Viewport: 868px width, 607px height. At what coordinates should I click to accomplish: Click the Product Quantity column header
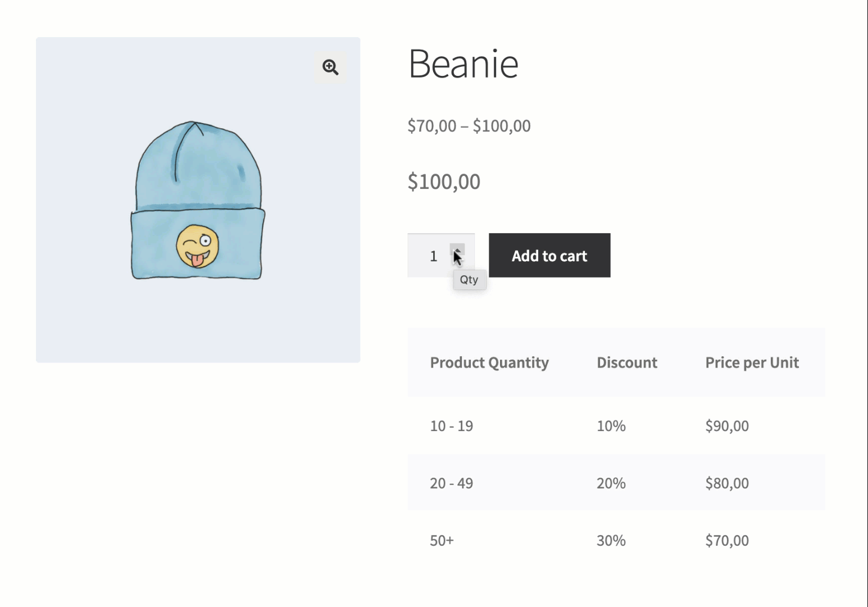coord(489,363)
